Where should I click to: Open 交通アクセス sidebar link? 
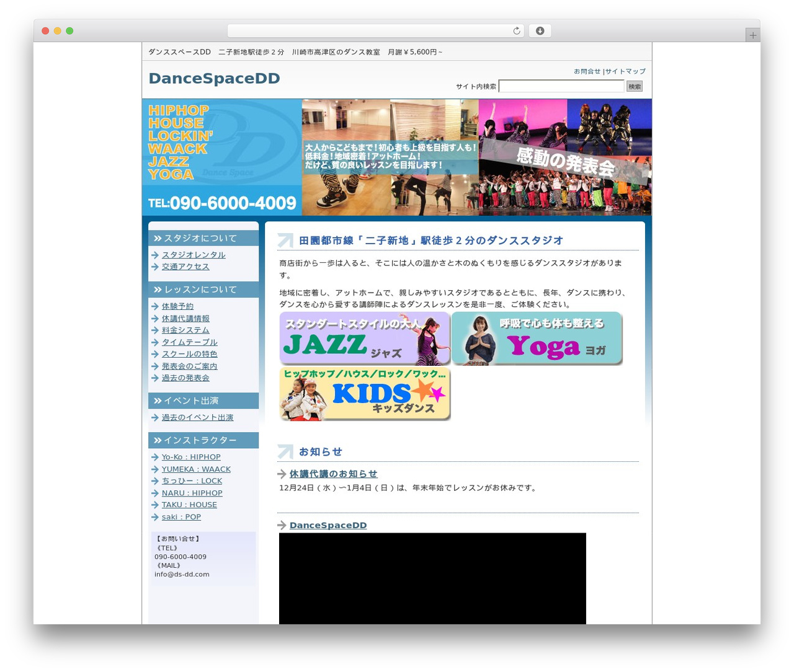click(x=185, y=267)
